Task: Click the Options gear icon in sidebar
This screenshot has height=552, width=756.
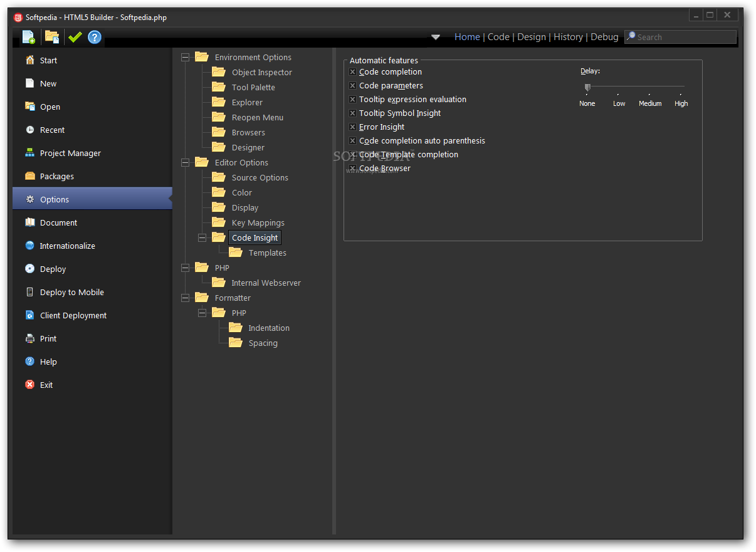Action: click(29, 199)
